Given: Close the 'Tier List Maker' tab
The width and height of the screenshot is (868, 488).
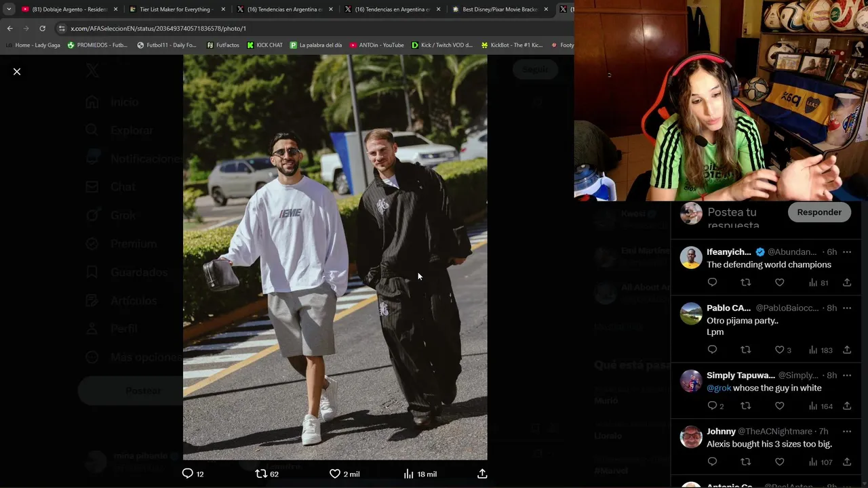Looking at the screenshot, I should [222, 9].
